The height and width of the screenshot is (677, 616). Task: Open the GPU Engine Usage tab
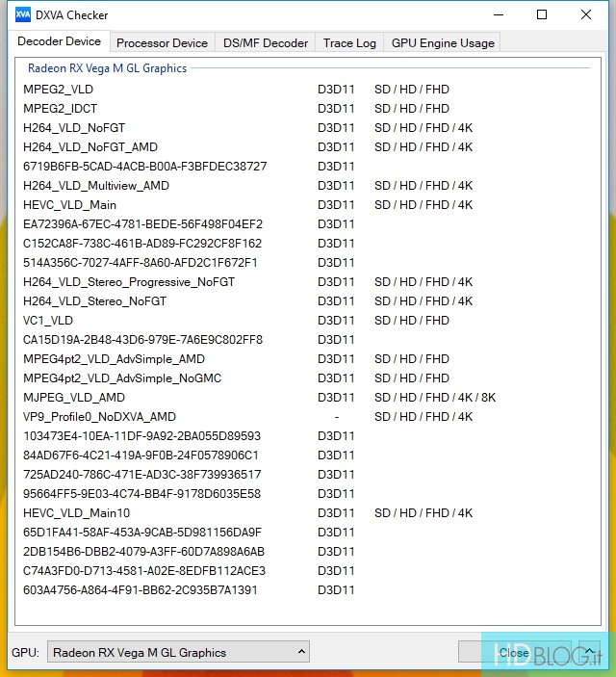pos(443,42)
